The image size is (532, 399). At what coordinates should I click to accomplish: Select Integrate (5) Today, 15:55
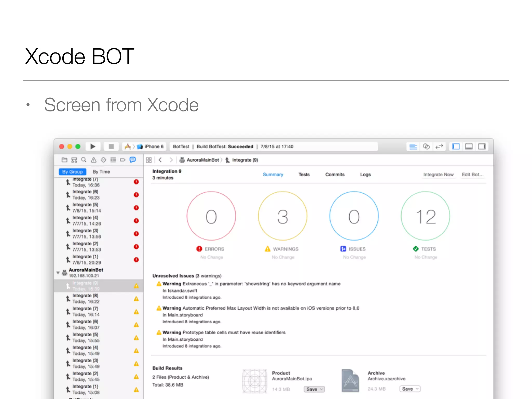[99, 338]
